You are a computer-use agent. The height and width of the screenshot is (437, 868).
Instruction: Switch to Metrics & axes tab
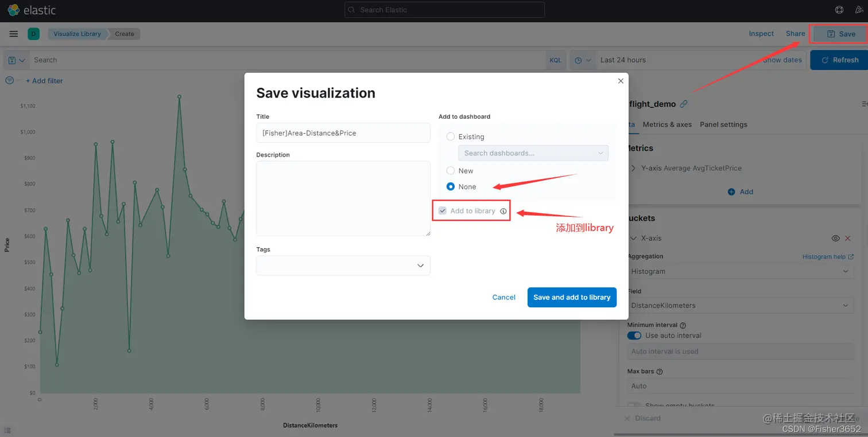[x=667, y=124]
